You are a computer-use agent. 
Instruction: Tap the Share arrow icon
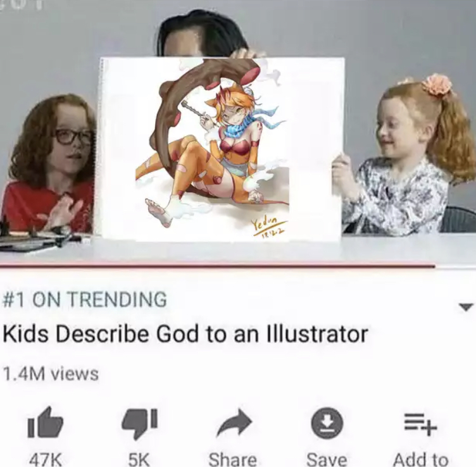pyautogui.click(x=234, y=422)
